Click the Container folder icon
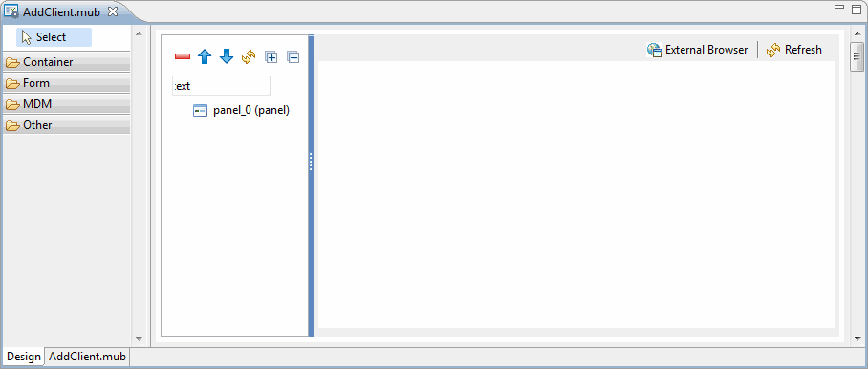Image resolution: width=868 pixels, height=369 pixels. tap(12, 62)
